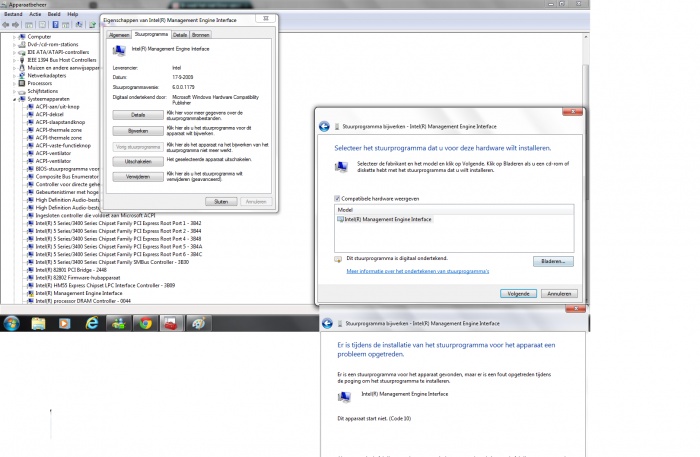
Task: Click the Verwijderen button
Action: click(x=138, y=177)
